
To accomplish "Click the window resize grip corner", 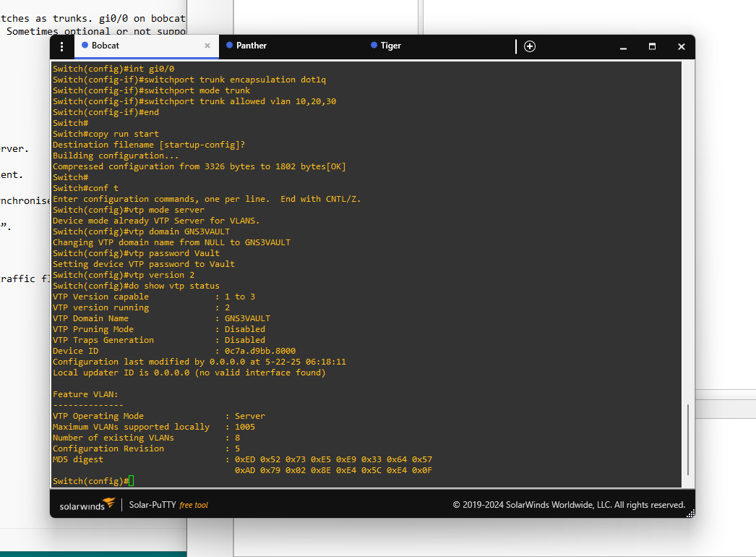I will pos(690,514).
